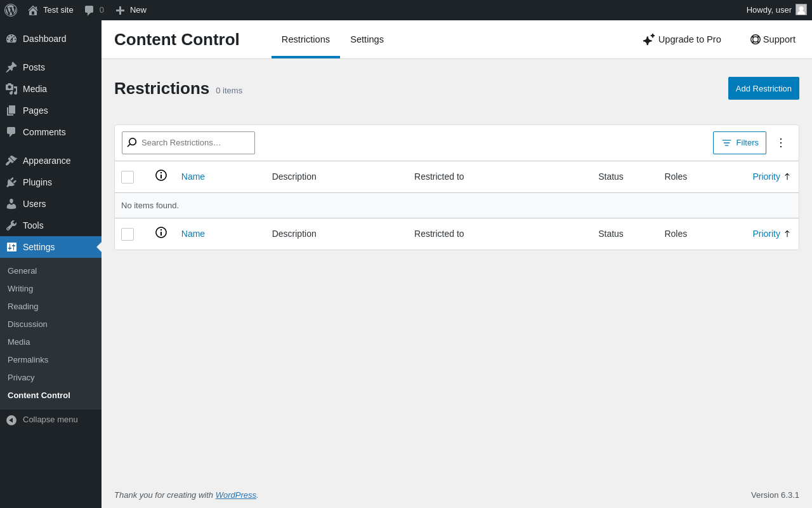The width and height of the screenshot is (812, 508).
Task: Switch to the Settings tab
Action: pyautogui.click(x=367, y=39)
